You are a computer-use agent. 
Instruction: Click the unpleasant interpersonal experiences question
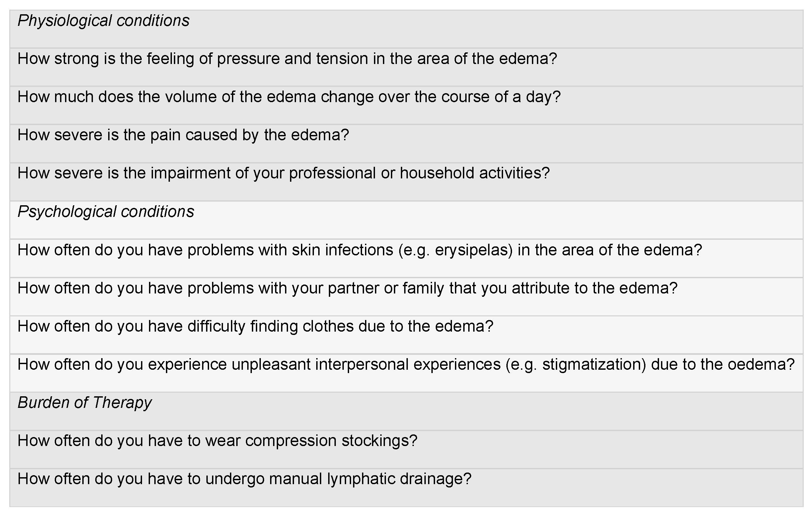click(x=406, y=365)
